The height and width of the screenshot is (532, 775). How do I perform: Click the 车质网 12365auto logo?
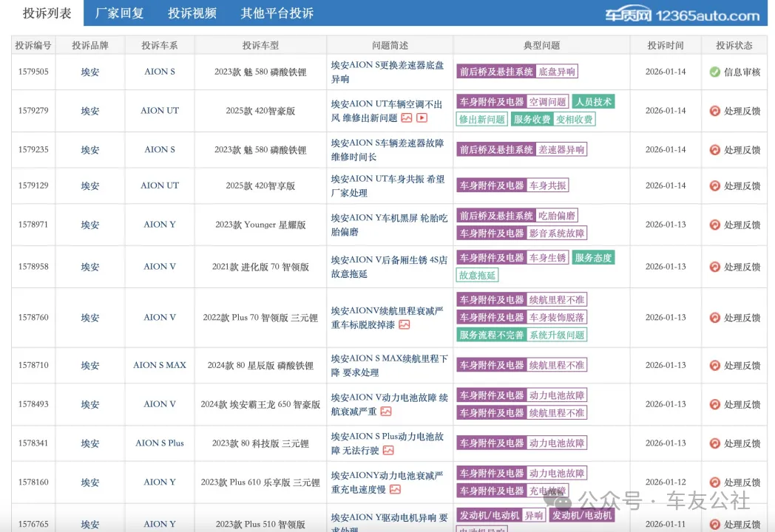(x=682, y=15)
